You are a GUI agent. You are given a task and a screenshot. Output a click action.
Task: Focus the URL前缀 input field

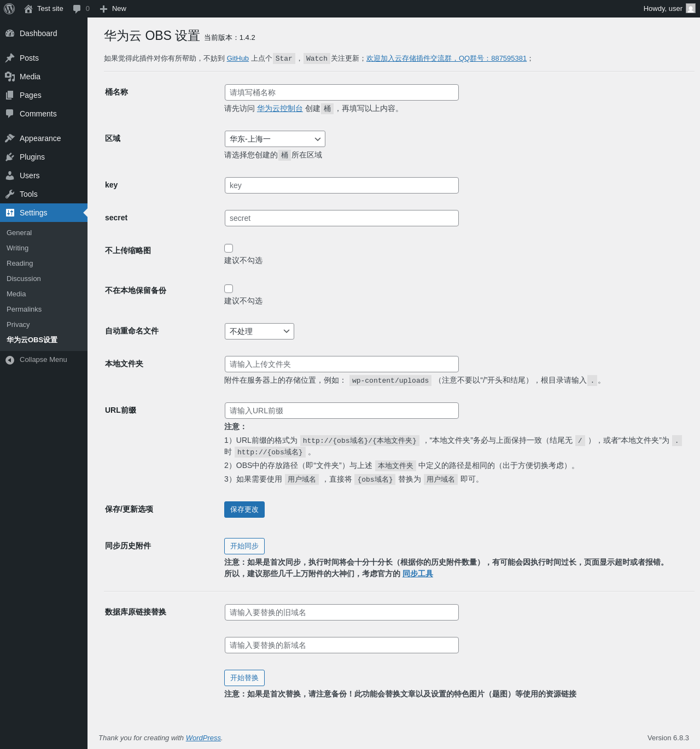(342, 411)
